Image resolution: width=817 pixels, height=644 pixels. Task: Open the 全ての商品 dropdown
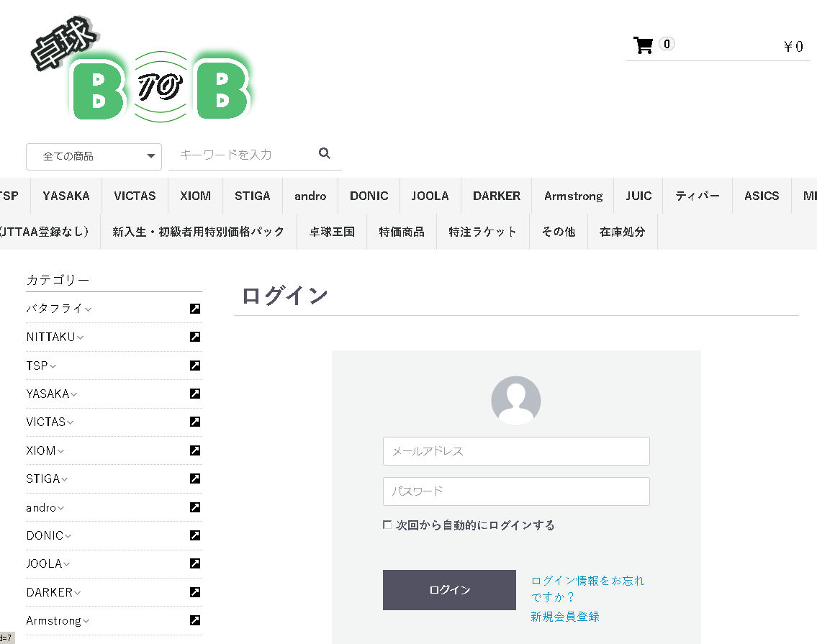[94, 156]
